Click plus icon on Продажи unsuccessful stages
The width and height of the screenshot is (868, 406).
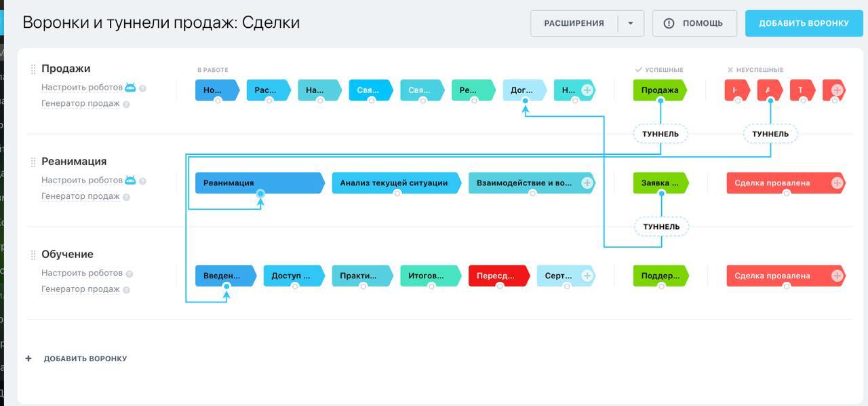[x=837, y=90]
